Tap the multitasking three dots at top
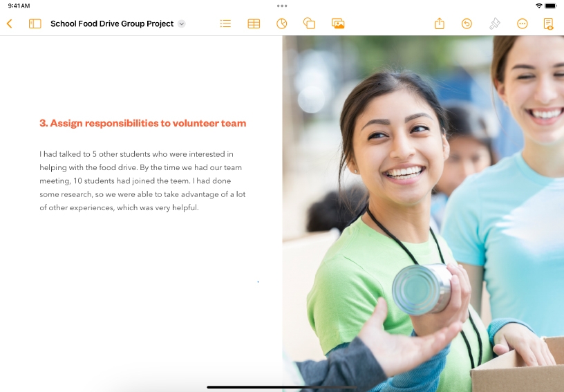Image resolution: width=564 pixels, height=392 pixels. 282,6
